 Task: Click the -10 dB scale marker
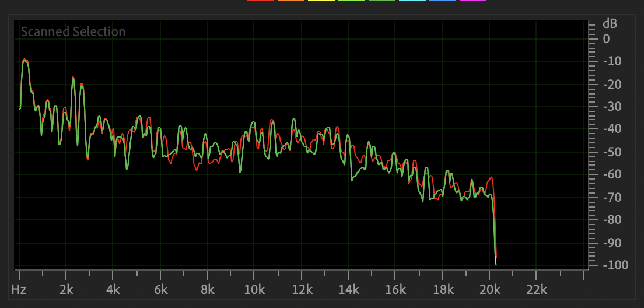tap(614, 61)
